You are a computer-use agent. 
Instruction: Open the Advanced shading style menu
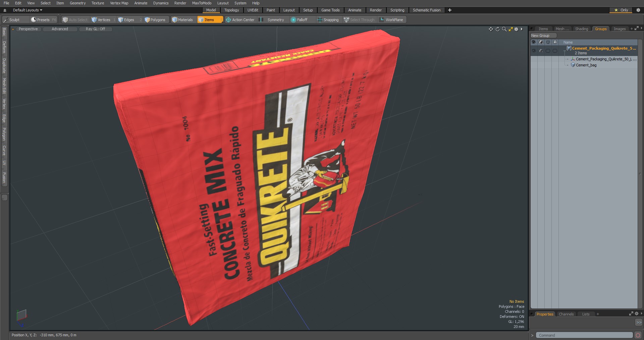[60, 29]
